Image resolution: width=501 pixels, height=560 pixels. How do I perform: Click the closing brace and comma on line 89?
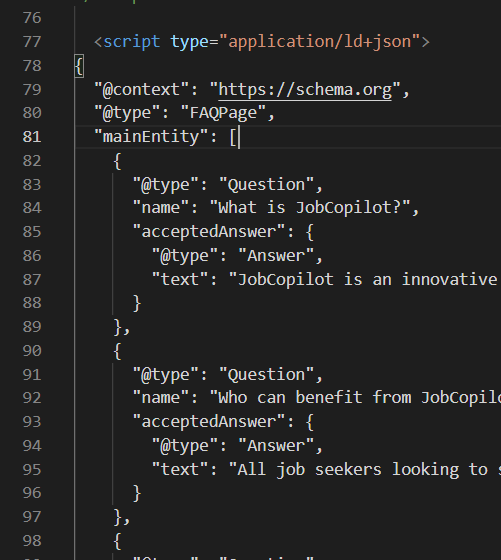point(122,327)
